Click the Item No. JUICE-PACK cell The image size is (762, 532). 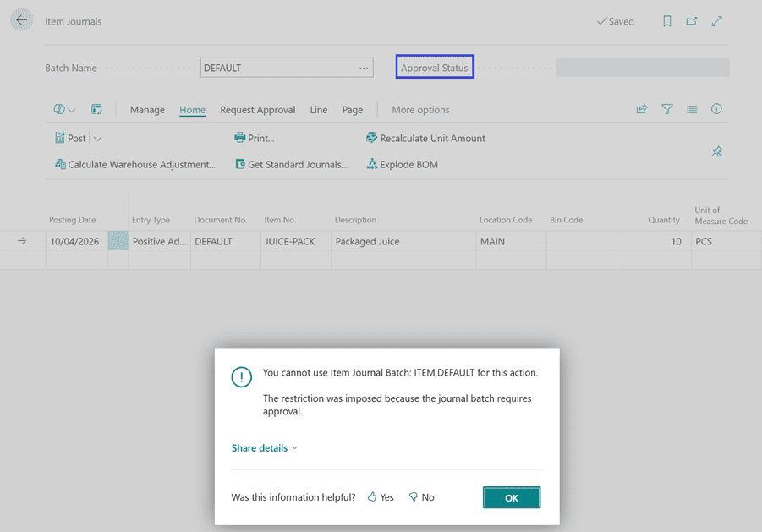289,241
